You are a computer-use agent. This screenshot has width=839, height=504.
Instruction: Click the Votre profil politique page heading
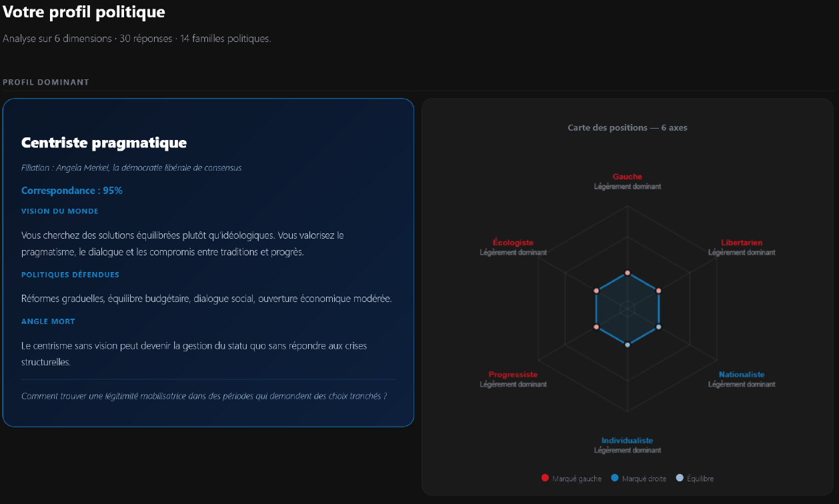pos(84,12)
